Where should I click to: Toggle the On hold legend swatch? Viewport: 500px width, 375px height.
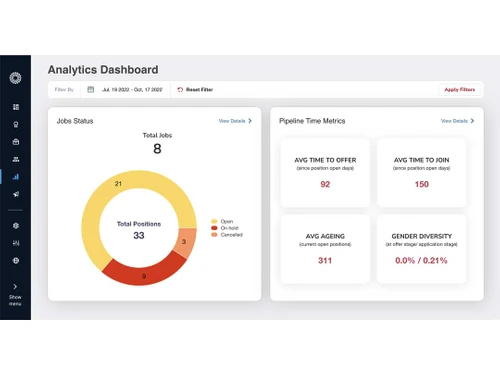point(214,228)
